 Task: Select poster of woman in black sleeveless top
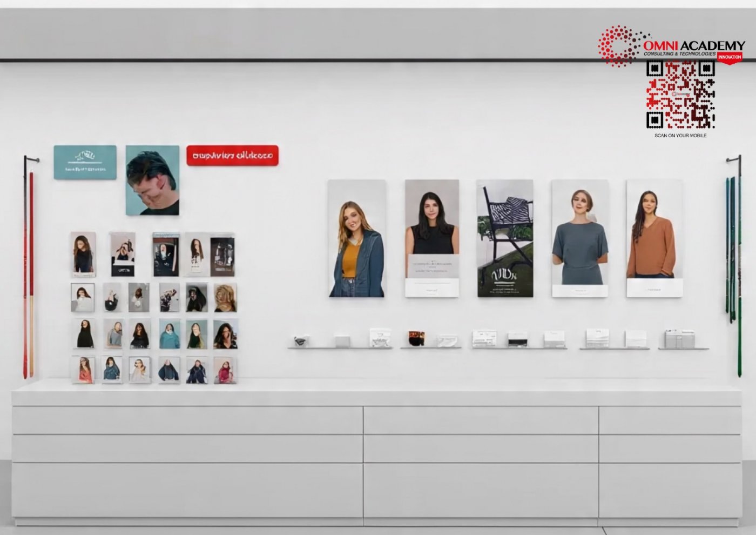[432, 238]
